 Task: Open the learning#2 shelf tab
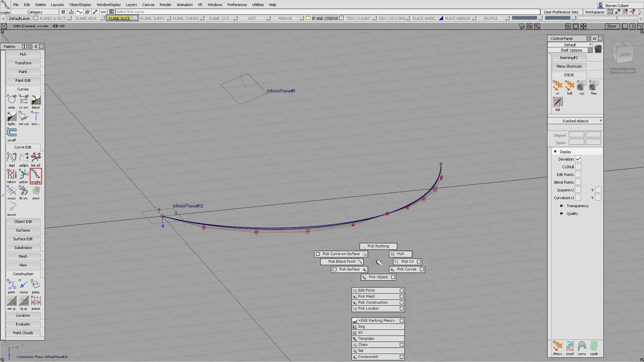(x=569, y=58)
